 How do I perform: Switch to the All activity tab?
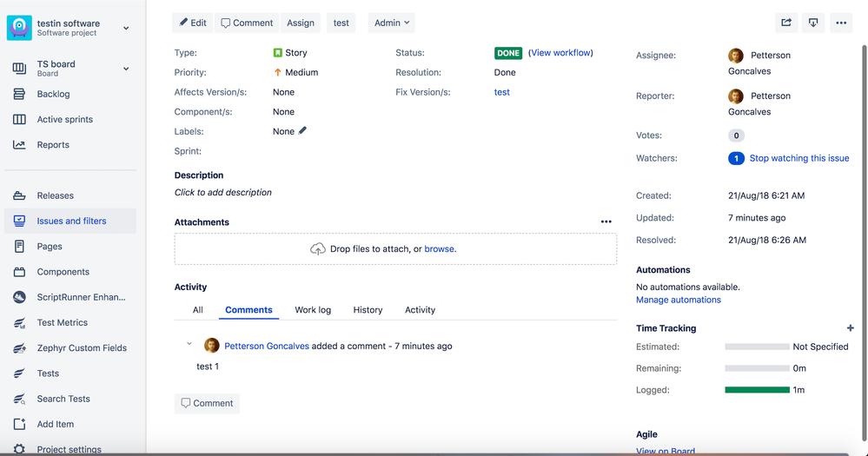197,310
